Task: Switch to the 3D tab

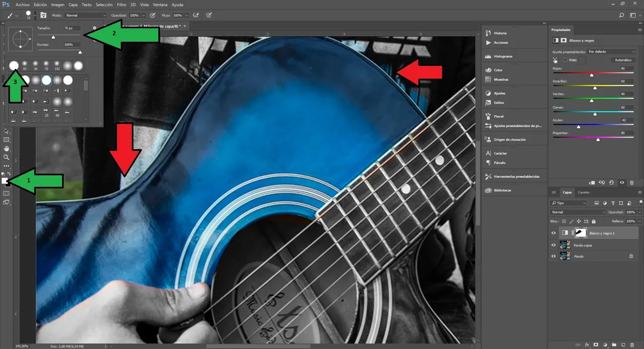Action: (x=554, y=192)
